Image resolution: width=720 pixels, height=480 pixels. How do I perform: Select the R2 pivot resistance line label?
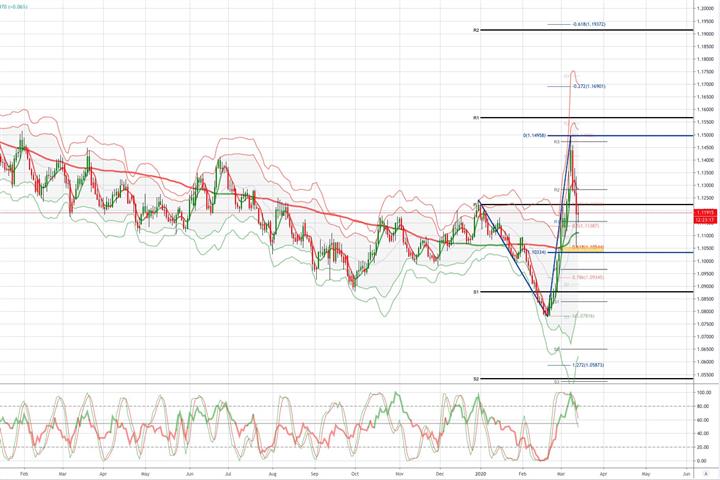pyautogui.click(x=476, y=30)
